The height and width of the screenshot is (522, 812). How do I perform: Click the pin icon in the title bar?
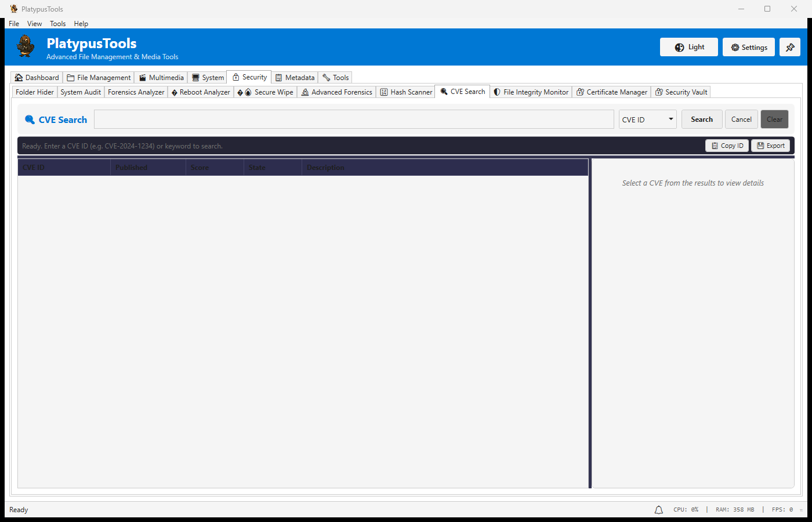tap(789, 47)
